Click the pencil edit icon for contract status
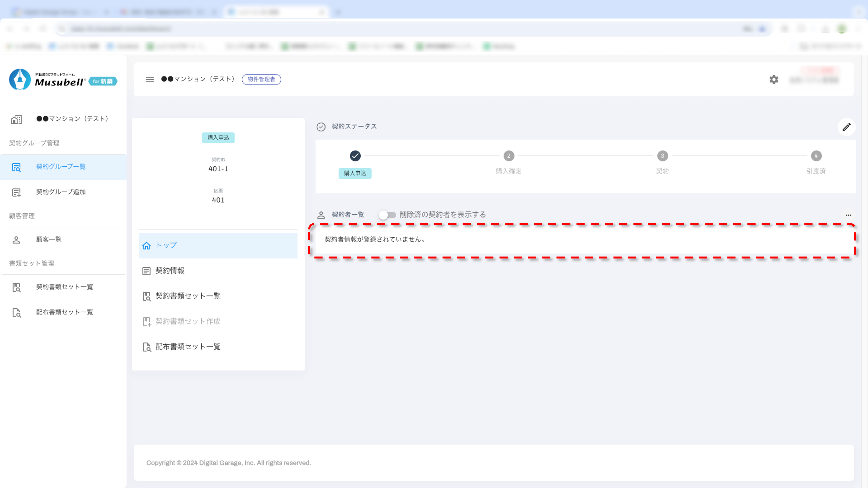This screenshot has width=868, height=488. coord(846,127)
